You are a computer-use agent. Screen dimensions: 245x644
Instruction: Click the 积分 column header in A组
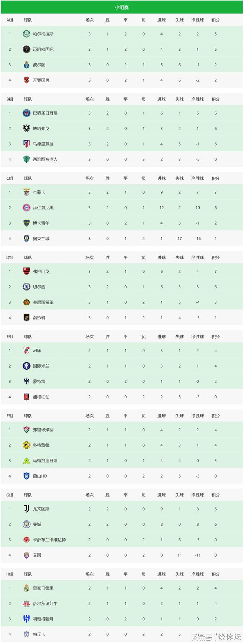(215, 20)
